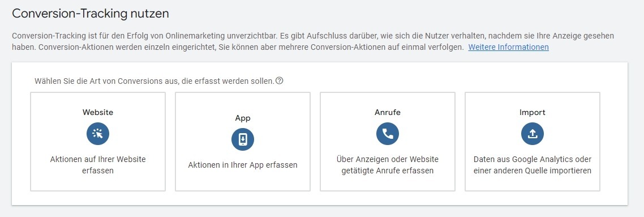Choose 'Aktionen auf Ihrer Website erfassen' description

click(x=98, y=164)
